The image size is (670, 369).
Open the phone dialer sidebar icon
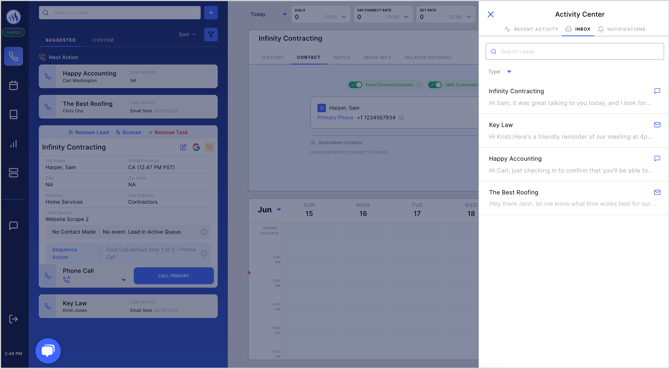pos(13,56)
